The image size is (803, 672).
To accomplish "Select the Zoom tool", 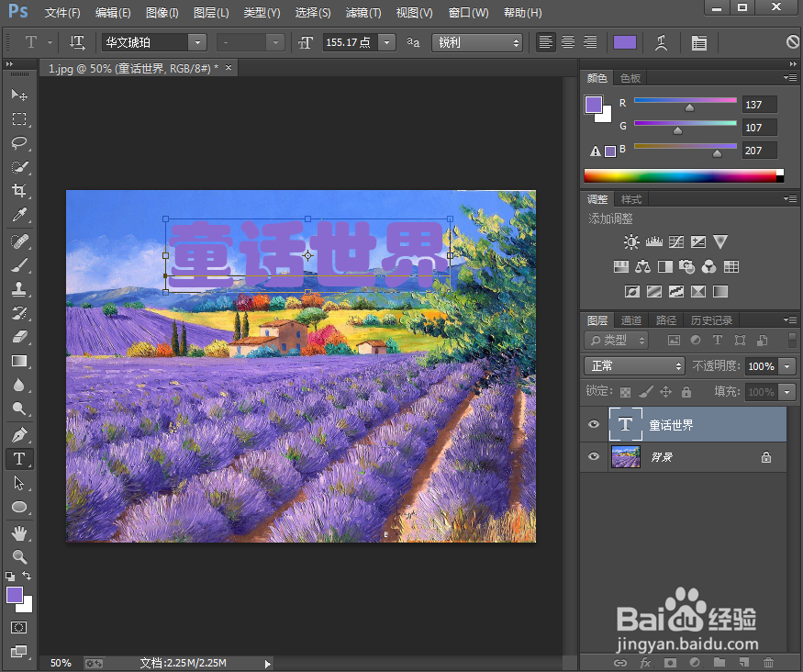I will [19, 556].
